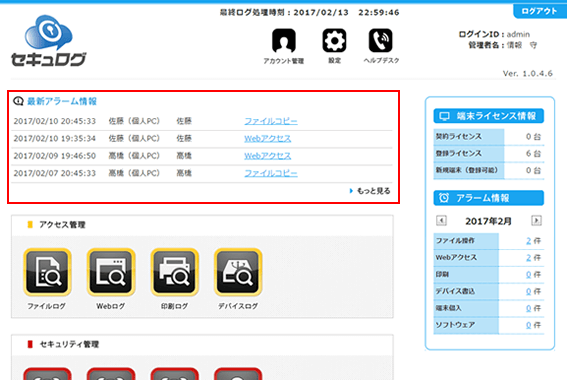Open the Webログ icon
This screenshot has width=567, height=380.
pos(111,272)
